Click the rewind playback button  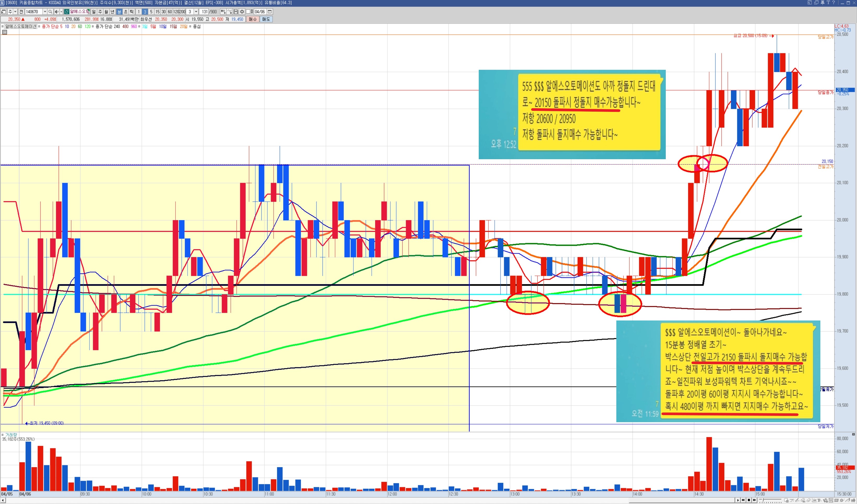point(743,500)
